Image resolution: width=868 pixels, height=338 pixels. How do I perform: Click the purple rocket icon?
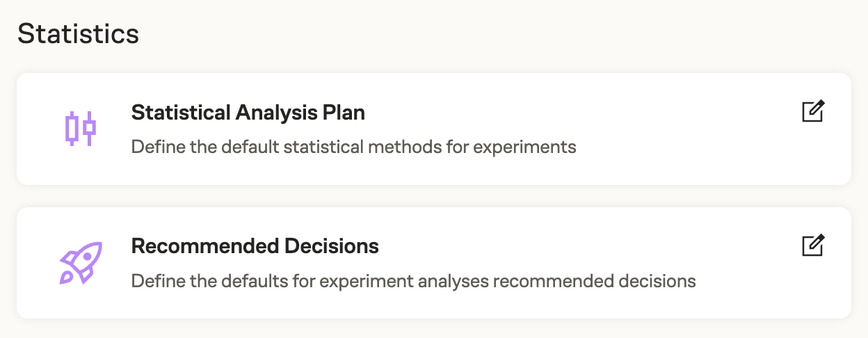[80, 262]
